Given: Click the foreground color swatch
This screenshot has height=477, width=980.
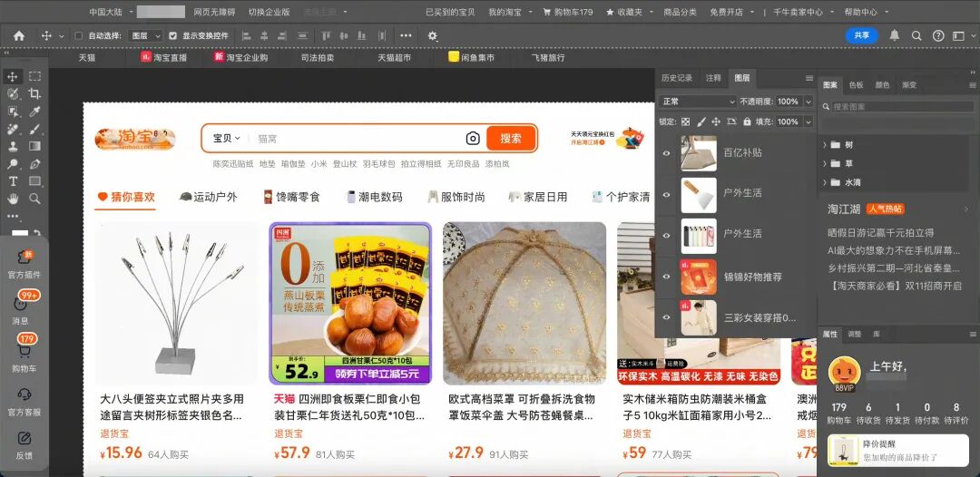Looking at the screenshot, I should (x=19, y=233).
